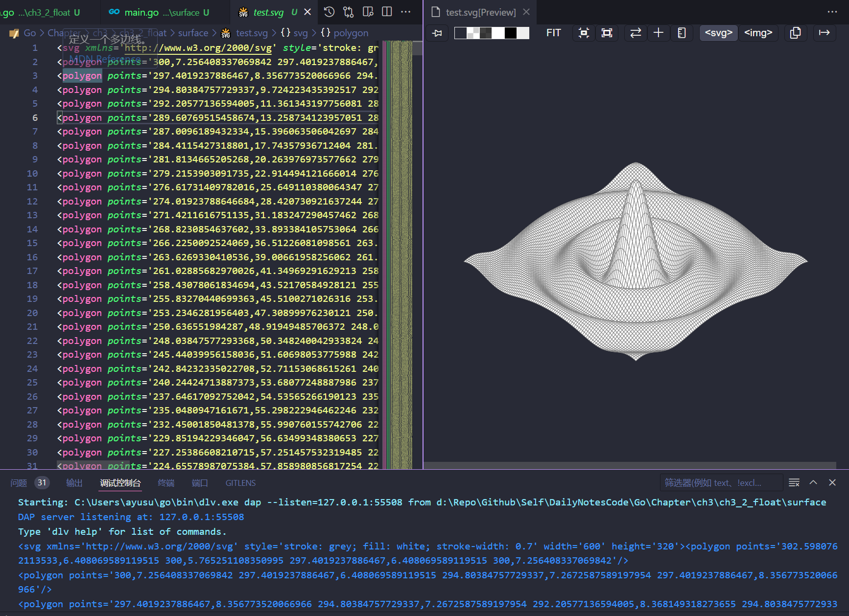The image size is (849, 616).
Task: Click the Go folder icon in breadcrumb
Action: click(14, 33)
